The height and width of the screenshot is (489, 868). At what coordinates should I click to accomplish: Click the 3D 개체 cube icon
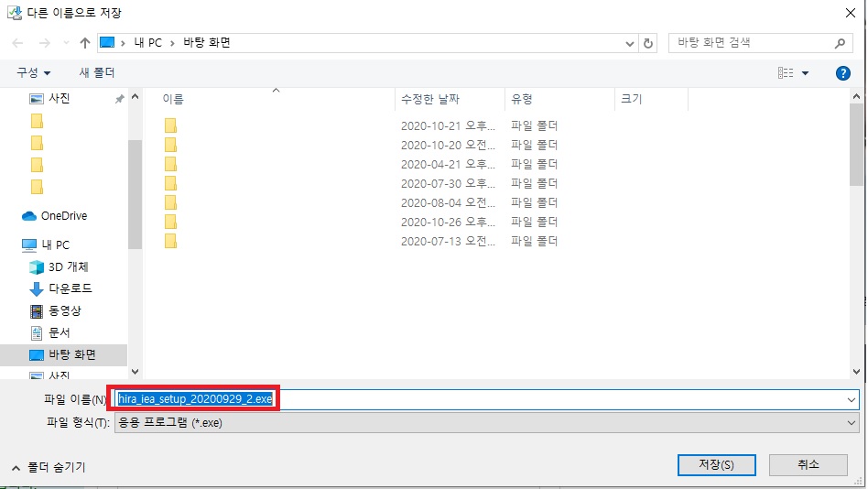coord(37,266)
